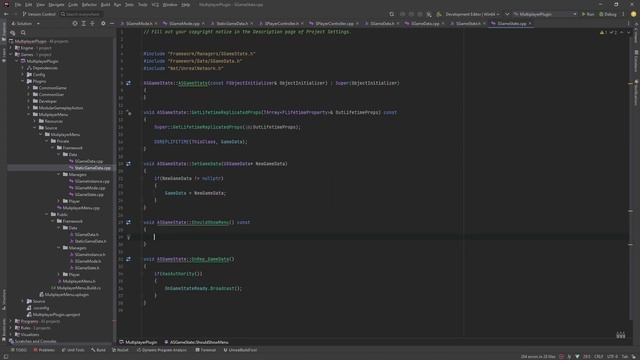Collapse the MultiplayerPlugin project node

(x=17, y=61)
